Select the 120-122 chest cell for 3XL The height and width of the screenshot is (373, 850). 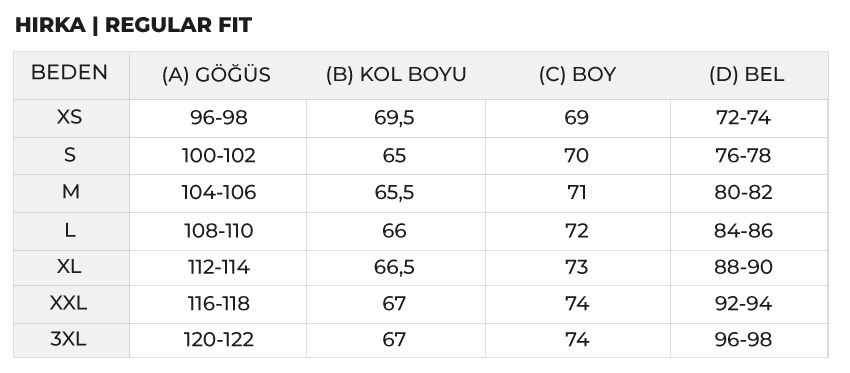tap(218, 340)
